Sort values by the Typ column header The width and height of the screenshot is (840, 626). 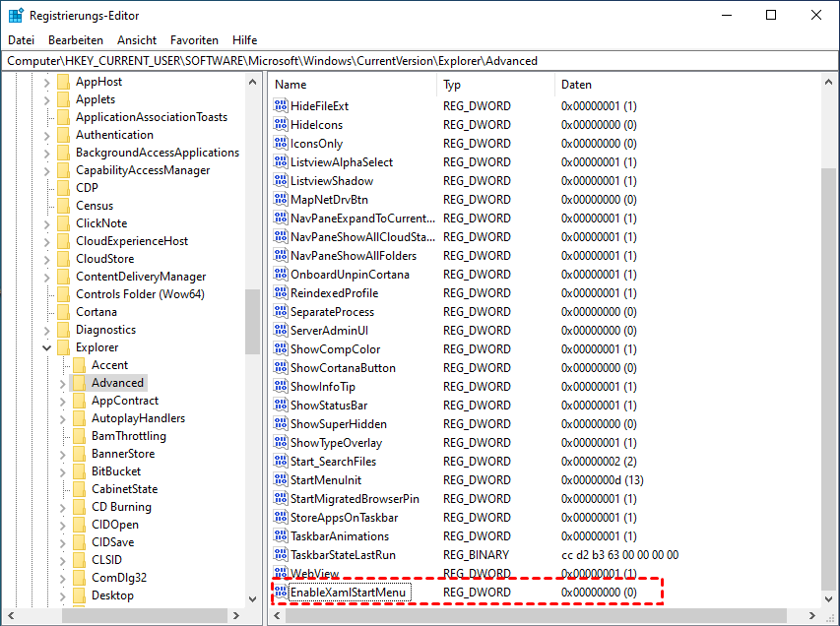[x=495, y=85]
